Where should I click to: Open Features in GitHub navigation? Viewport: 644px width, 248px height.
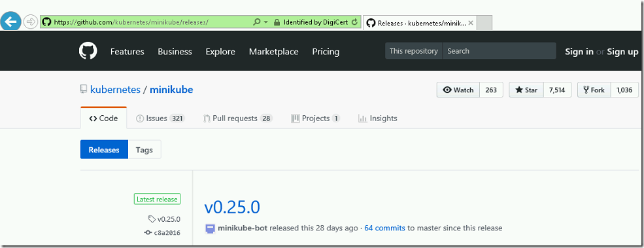point(127,52)
